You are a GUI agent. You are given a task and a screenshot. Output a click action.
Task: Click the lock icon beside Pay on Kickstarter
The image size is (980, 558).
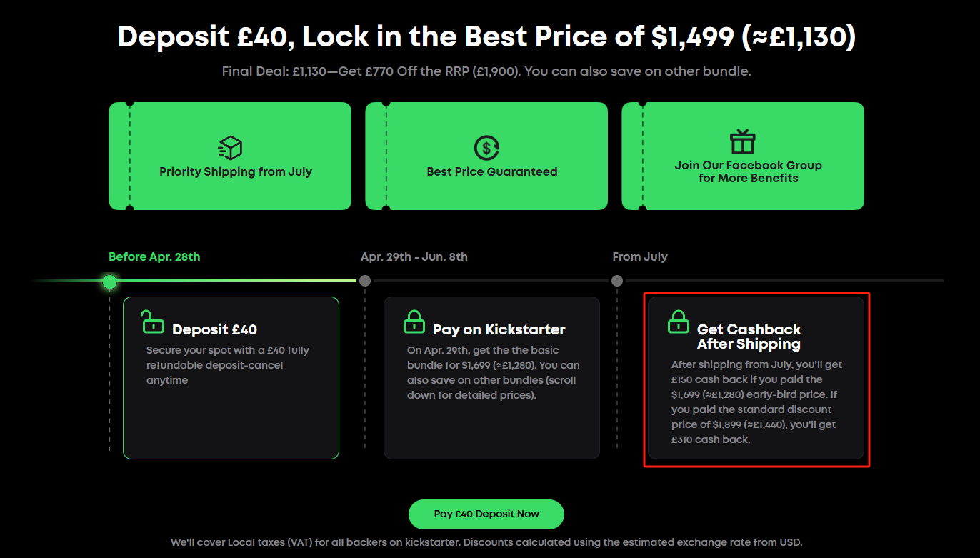click(x=414, y=322)
